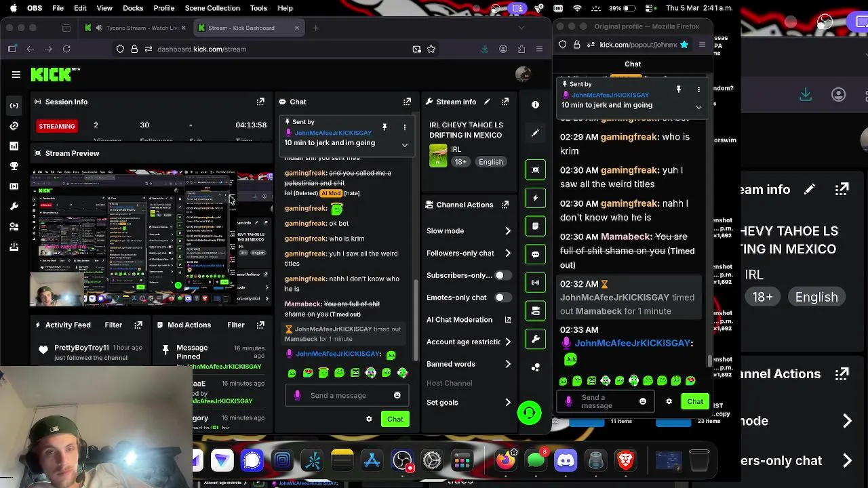The image size is (868, 488).
Task: Open chat settings gear in dashboard chat
Action: coord(369,419)
